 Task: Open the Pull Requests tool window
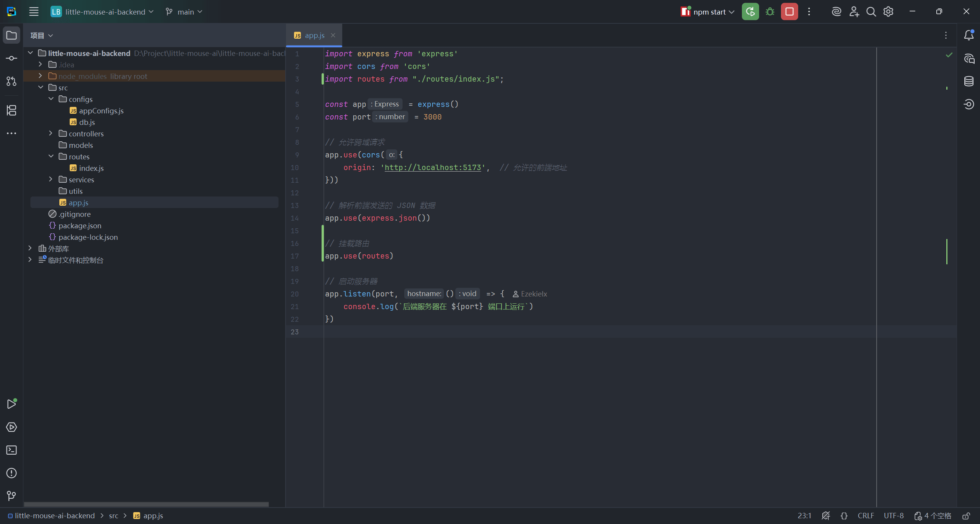[11, 81]
